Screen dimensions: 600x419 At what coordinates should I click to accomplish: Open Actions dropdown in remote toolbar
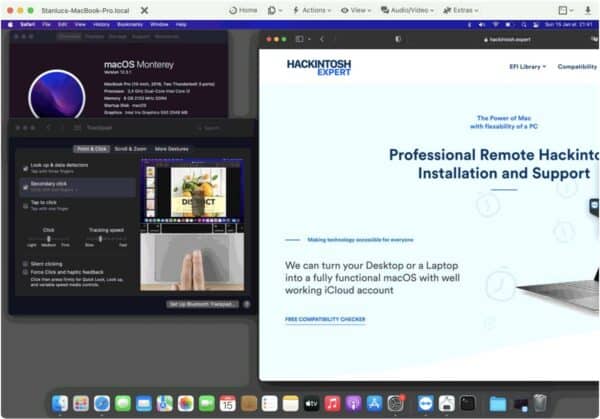(x=311, y=10)
